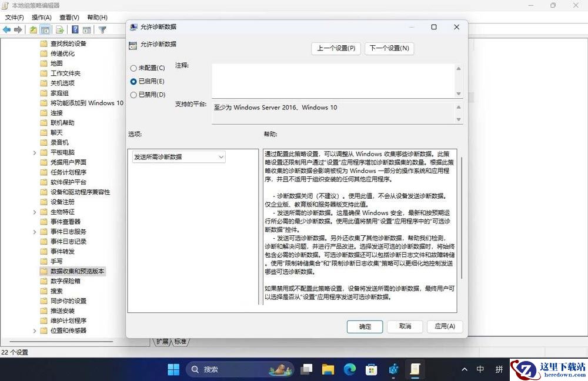Click the down arrow of the 注释 scrollbar
The height and width of the screenshot is (381, 588).
point(458,93)
